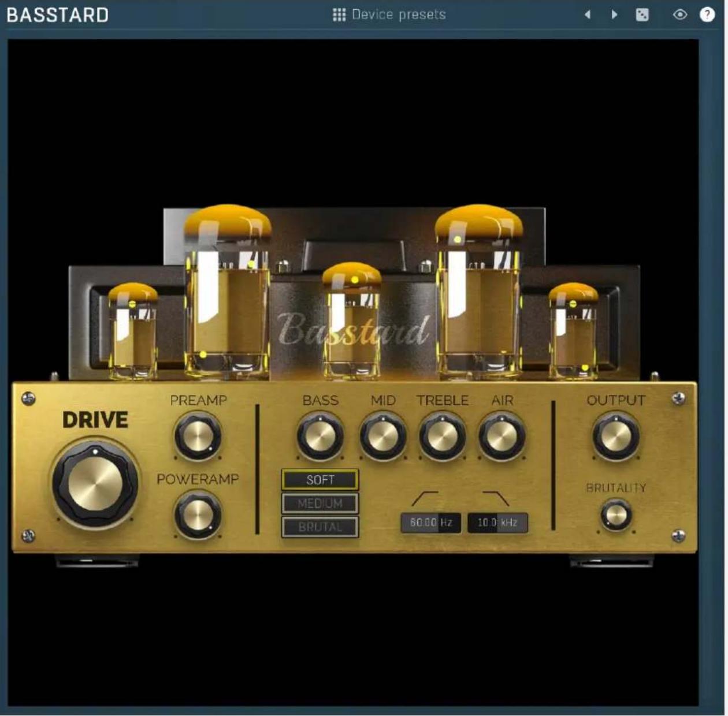The image size is (728, 716).
Task: Click the DRIVE label
Action: coord(95,420)
